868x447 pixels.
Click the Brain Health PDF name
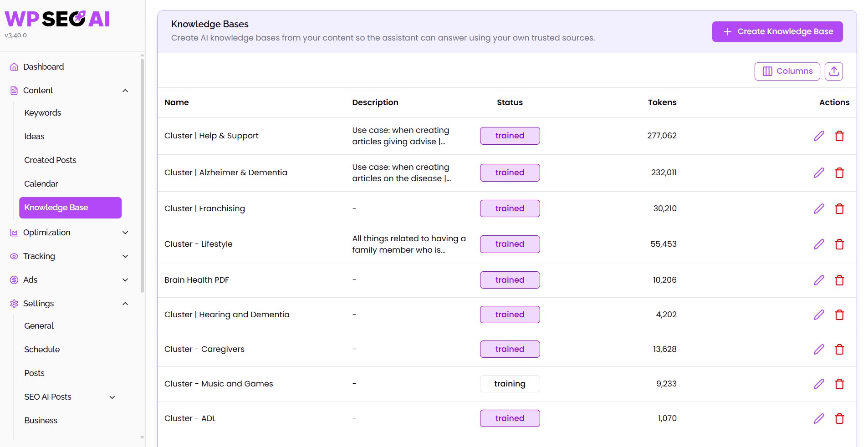coord(196,280)
